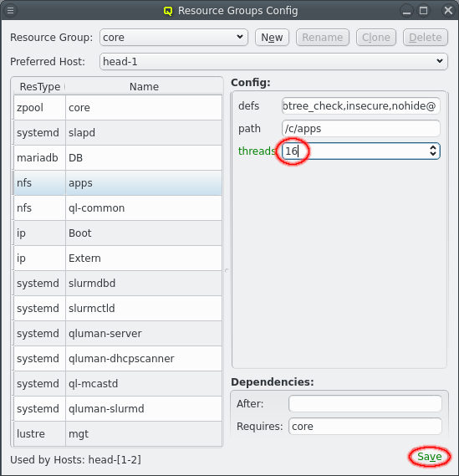This screenshot has height=476, width=459.
Task: Click the Requires field containing core
Action: [x=365, y=426]
